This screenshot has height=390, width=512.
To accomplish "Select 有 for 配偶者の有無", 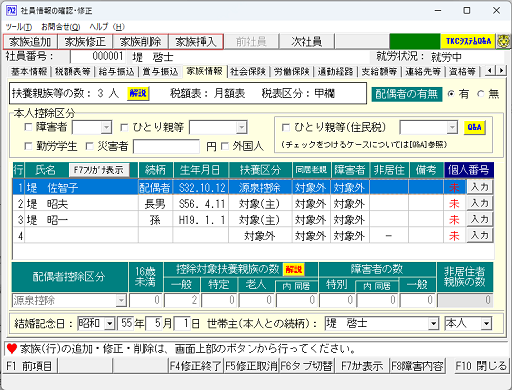I will tap(451, 94).
